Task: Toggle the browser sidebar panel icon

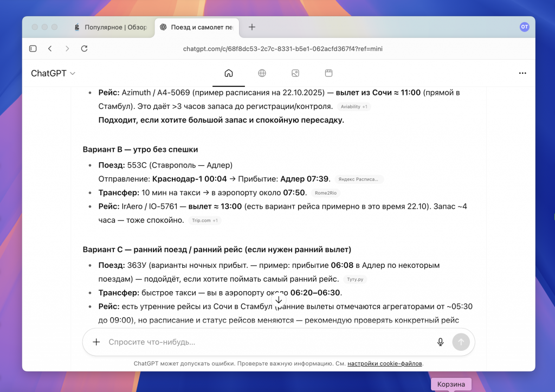Action: (x=33, y=48)
